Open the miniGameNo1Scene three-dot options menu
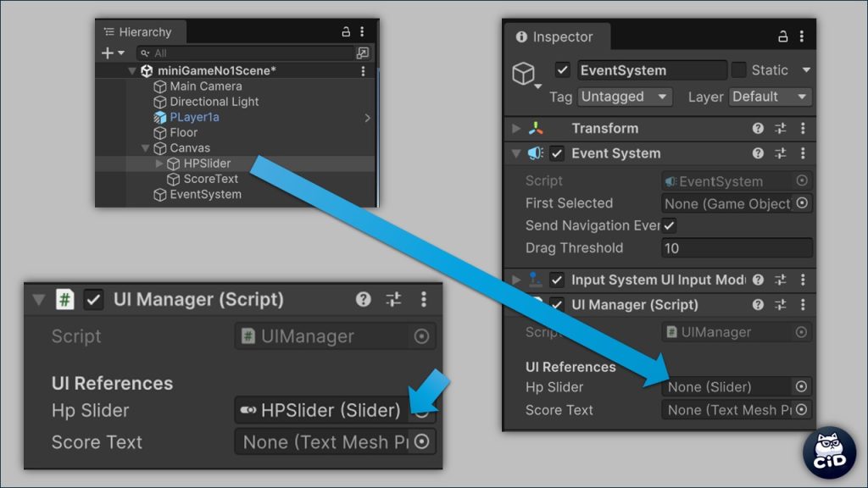 pyautogui.click(x=363, y=71)
